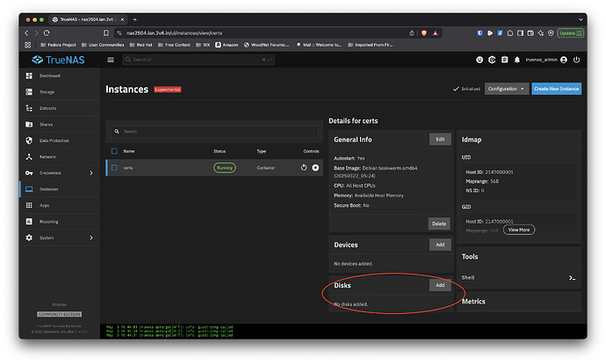
Task: Open the Dashboard sidebar icon
Action: coord(29,75)
